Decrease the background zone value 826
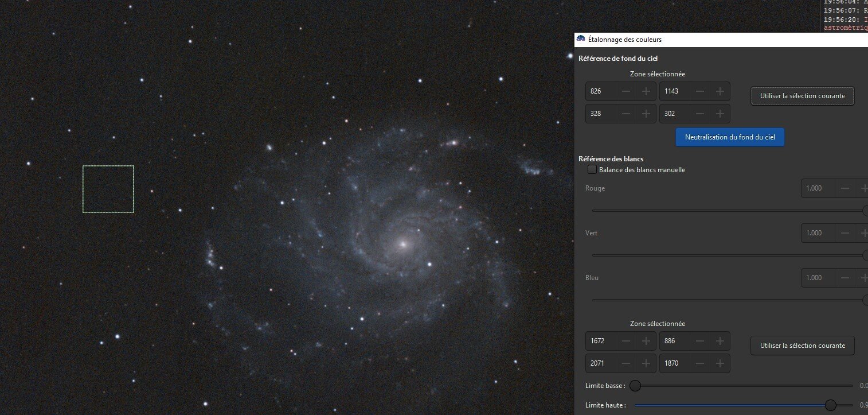Viewport: 868px width, 415px height. [x=626, y=91]
